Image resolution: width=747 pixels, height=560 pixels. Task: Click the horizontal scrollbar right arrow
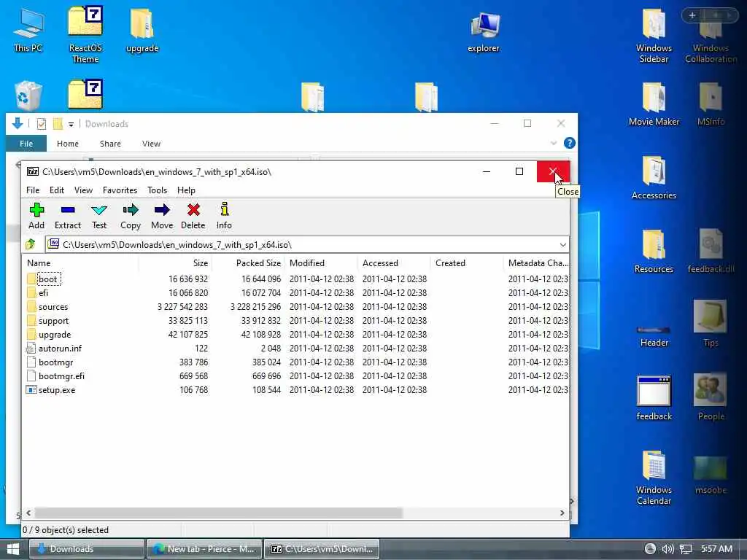pyautogui.click(x=562, y=513)
